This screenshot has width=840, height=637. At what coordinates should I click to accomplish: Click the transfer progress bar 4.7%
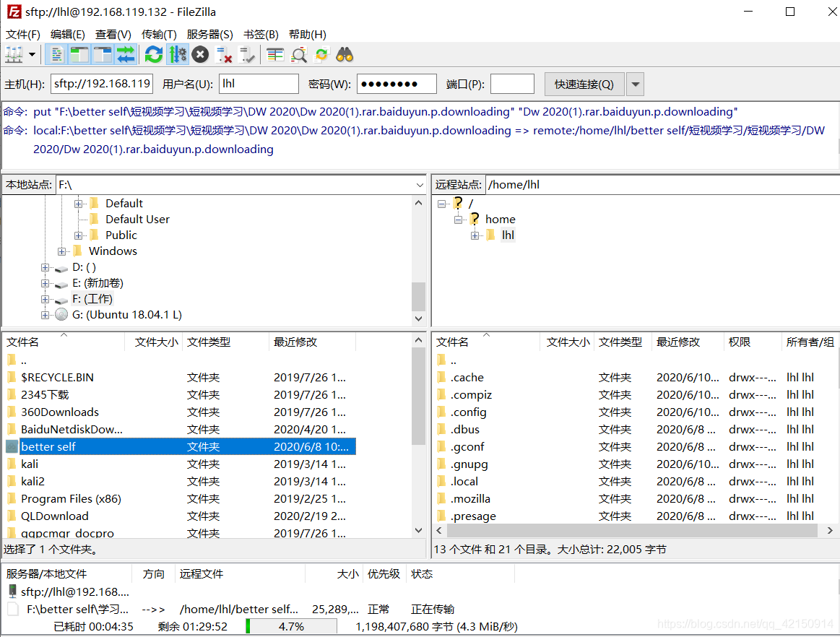pos(291,626)
